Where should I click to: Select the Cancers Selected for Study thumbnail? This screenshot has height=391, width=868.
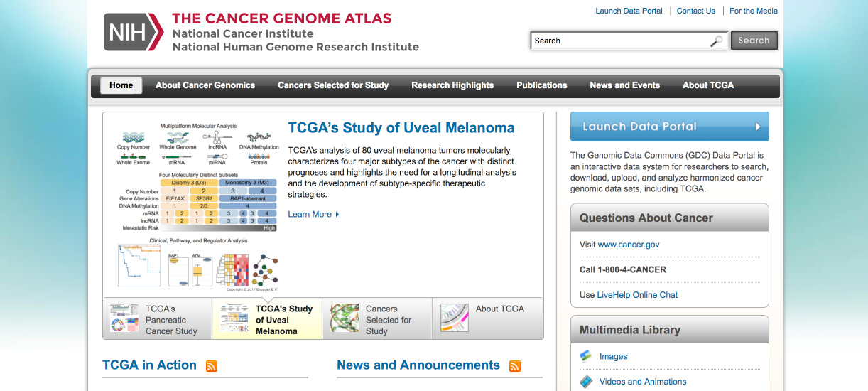[x=345, y=319]
